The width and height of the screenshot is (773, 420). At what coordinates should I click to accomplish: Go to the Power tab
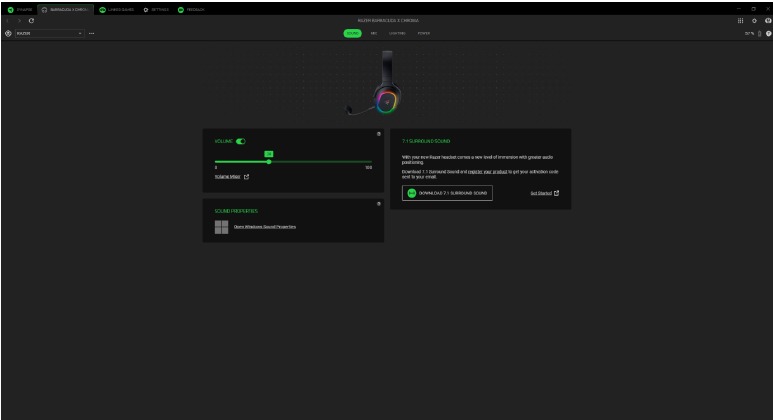tap(423, 34)
